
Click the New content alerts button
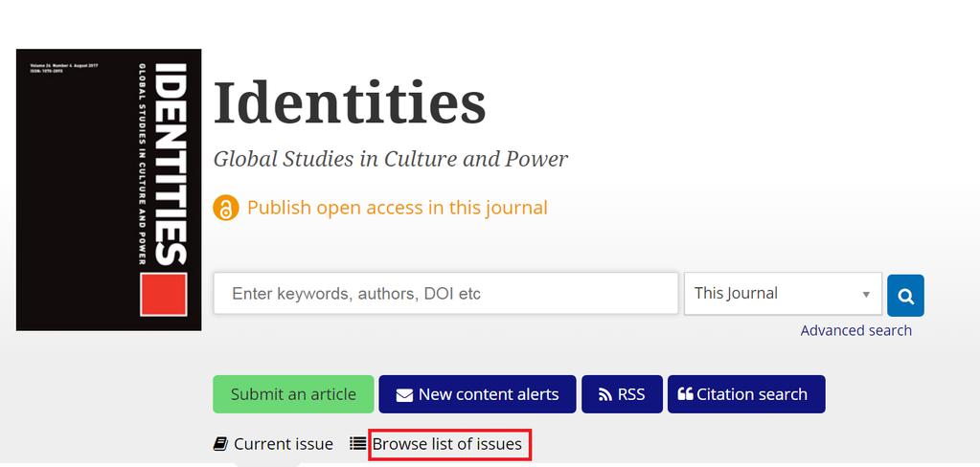477,394
